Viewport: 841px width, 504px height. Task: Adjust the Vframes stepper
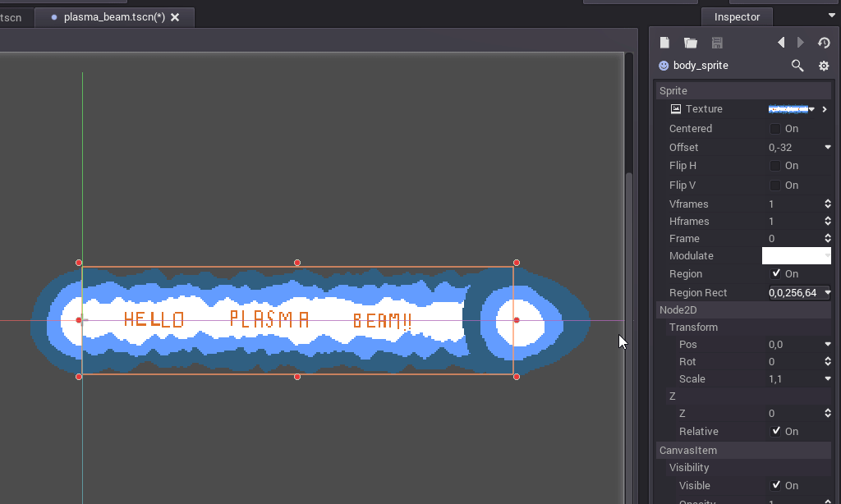[x=828, y=204]
